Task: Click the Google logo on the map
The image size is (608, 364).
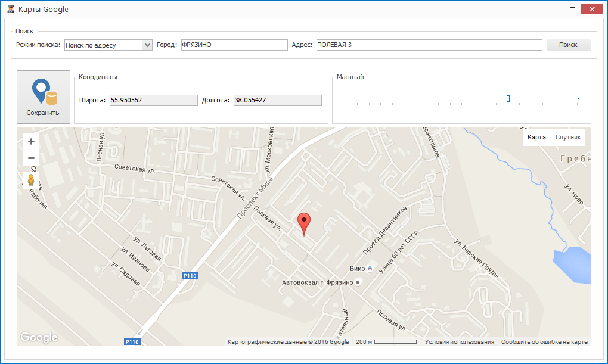Action: (39, 337)
